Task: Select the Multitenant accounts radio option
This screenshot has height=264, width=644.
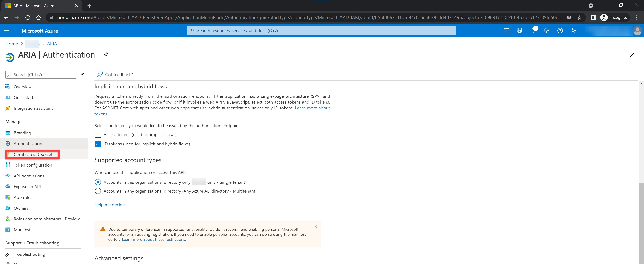Action: 98,191
